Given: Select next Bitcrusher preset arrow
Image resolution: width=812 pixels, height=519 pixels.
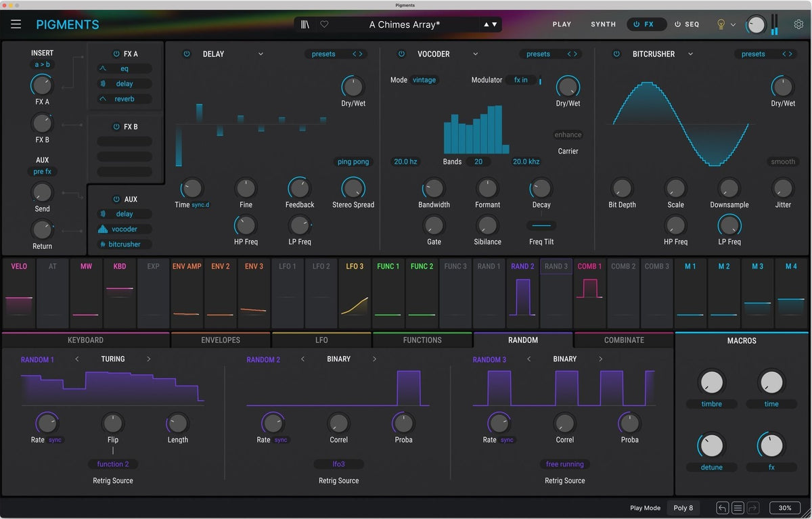Looking at the screenshot, I should (x=790, y=54).
